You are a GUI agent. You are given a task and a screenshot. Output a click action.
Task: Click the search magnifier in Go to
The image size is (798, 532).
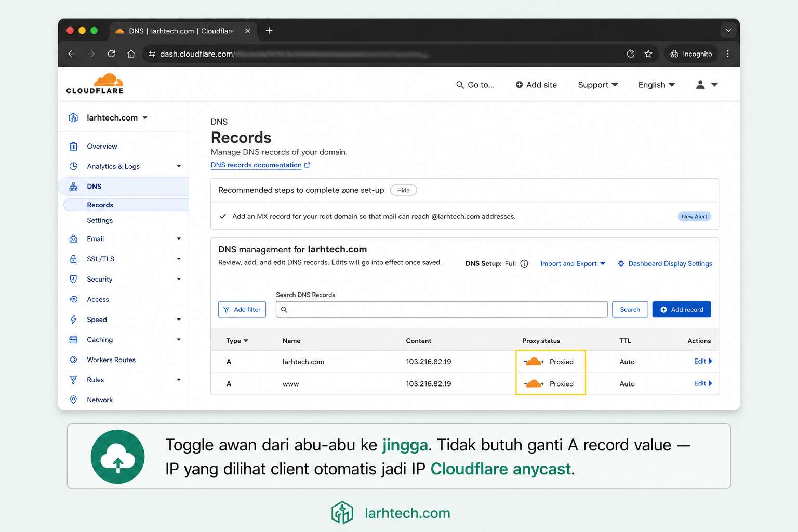(x=460, y=85)
